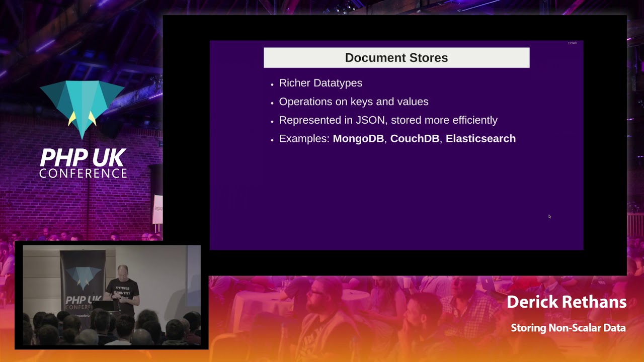This screenshot has width=644, height=362.
Task: Click the word 'Elasticsearch' on slide
Action: pyautogui.click(x=480, y=139)
